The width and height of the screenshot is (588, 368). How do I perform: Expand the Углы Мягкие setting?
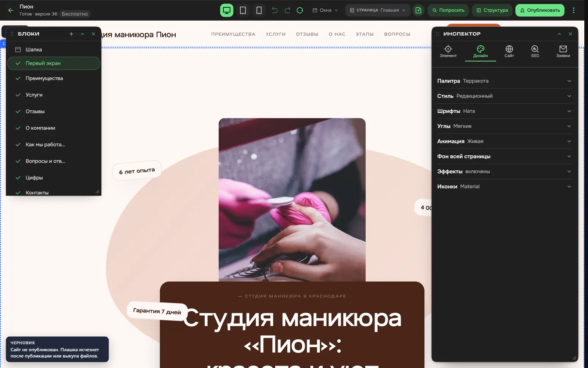coord(504,126)
